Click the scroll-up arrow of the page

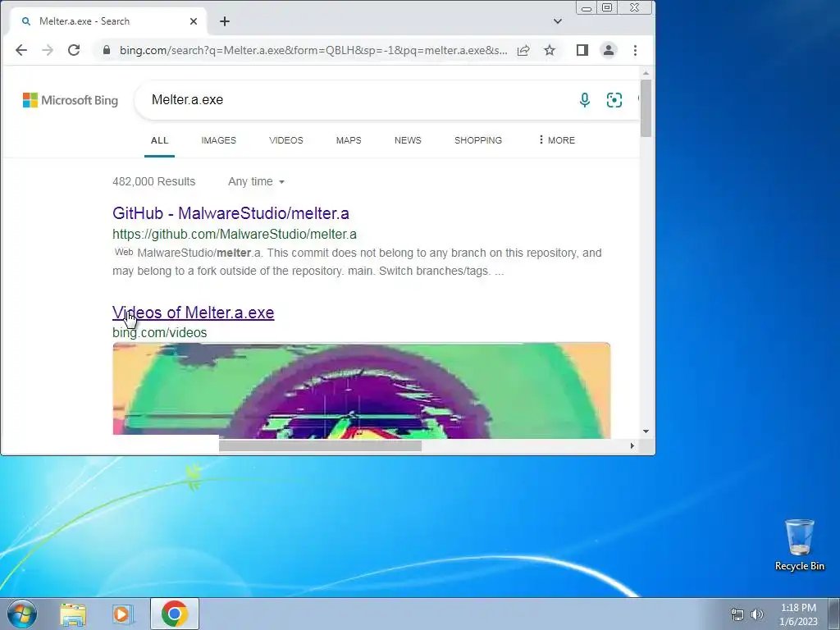pyautogui.click(x=646, y=73)
